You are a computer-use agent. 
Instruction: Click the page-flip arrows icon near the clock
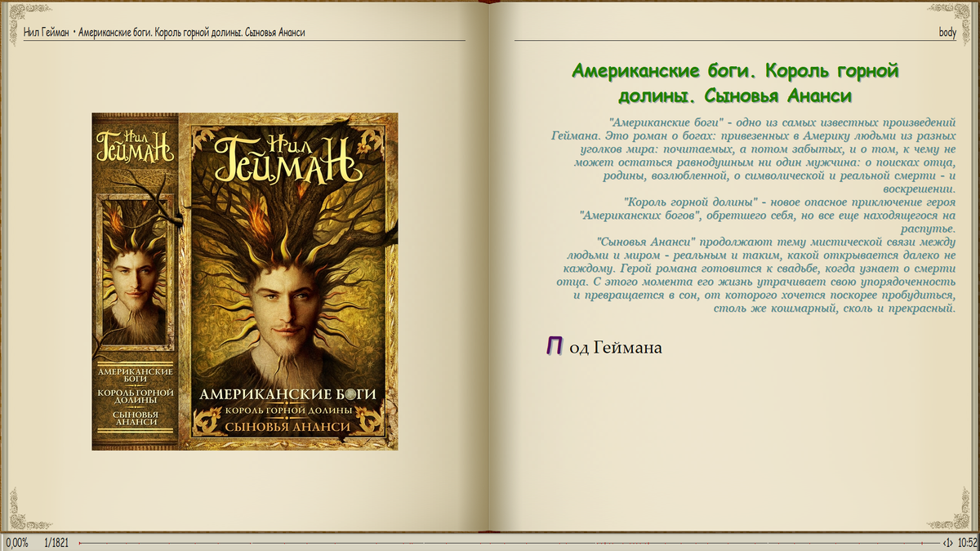click(x=948, y=543)
